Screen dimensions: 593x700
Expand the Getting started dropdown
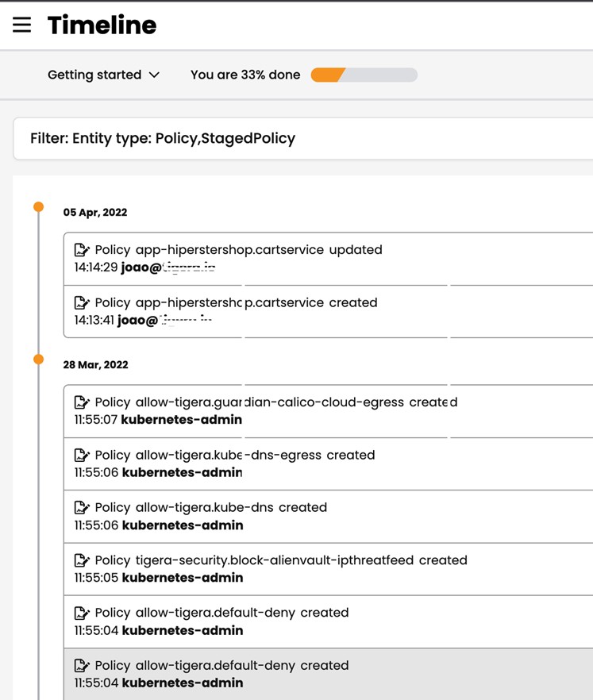coord(103,75)
